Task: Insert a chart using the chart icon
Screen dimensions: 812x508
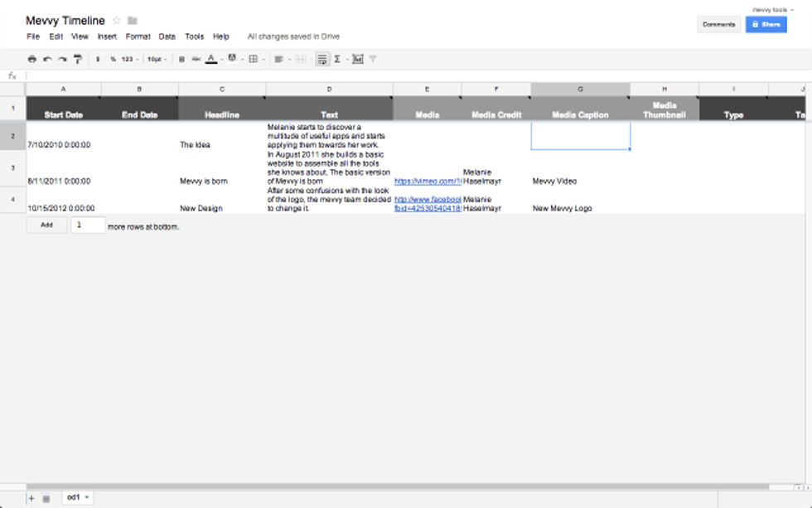Action: [x=357, y=60]
